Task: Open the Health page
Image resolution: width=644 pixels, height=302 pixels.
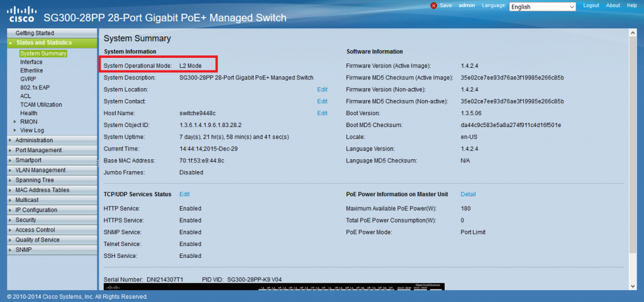Action: tap(29, 113)
